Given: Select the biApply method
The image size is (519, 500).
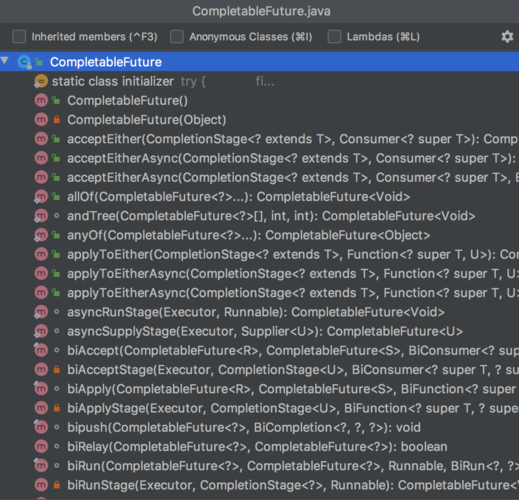Looking at the screenshot, I should [x=259, y=389].
